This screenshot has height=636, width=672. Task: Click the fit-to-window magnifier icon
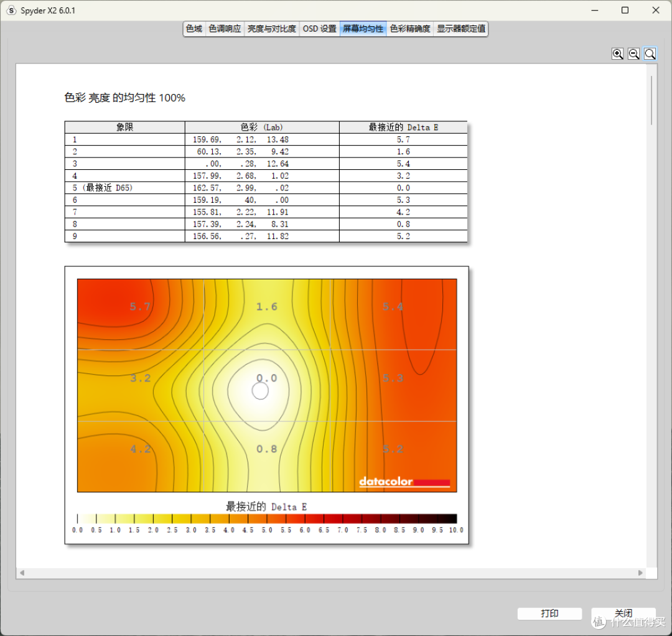point(650,54)
